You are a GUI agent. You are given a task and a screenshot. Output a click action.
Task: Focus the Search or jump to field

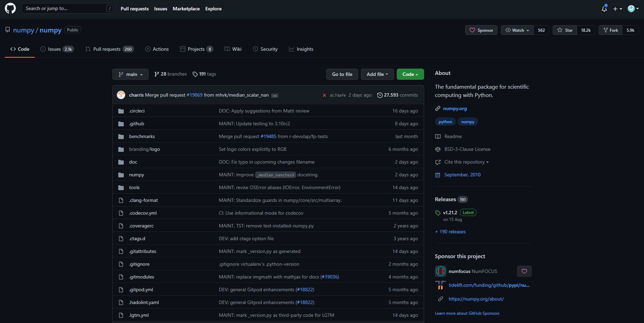pos(68,8)
